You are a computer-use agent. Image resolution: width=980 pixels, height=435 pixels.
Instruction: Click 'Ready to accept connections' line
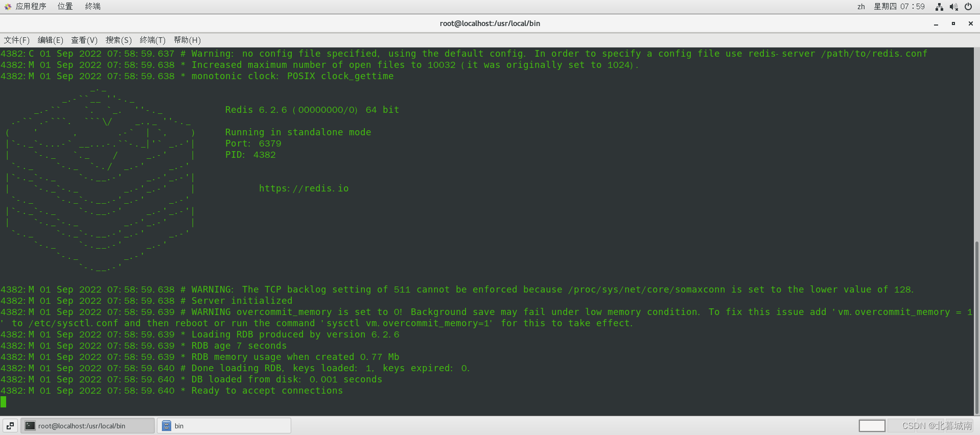coord(172,391)
